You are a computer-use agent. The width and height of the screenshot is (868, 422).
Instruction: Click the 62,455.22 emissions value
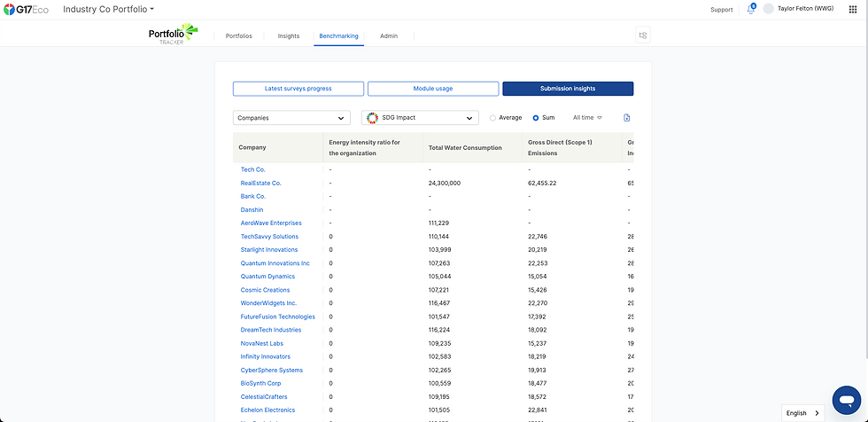542,183
